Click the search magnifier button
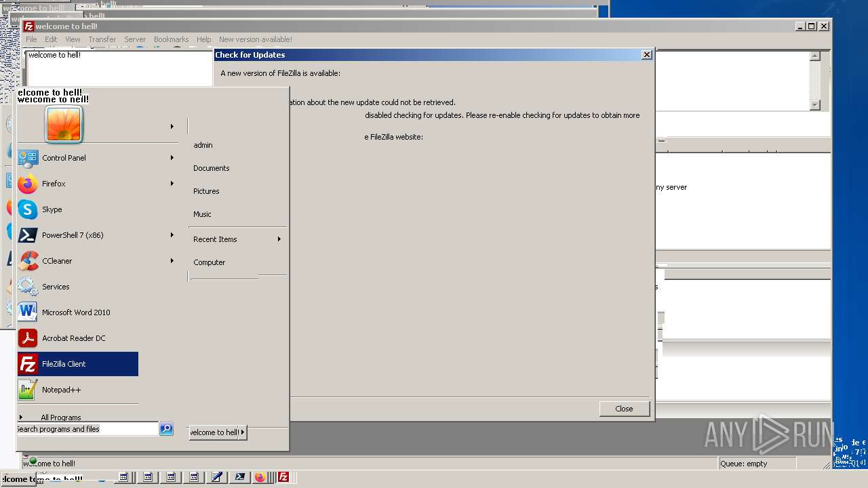 (x=166, y=429)
